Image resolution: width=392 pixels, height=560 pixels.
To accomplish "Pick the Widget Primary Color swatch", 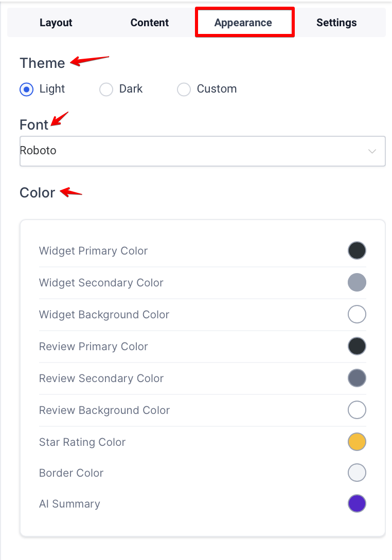I will pyautogui.click(x=357, y=251).
